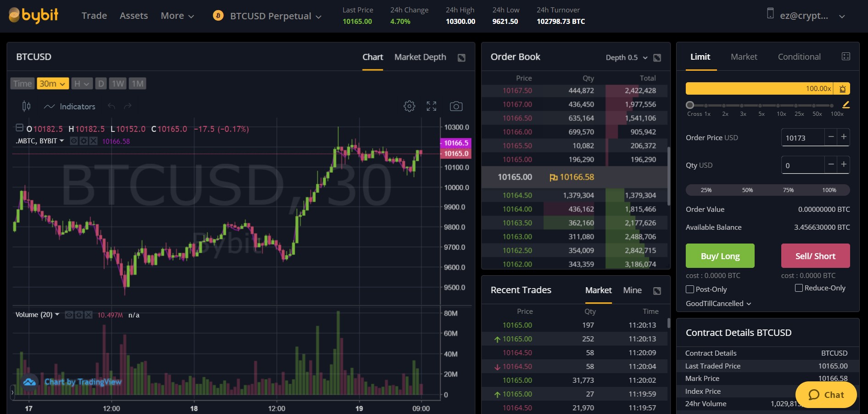Select the D timeframe
The width and height of the screenshot is (868, 414).
[101, 84]
